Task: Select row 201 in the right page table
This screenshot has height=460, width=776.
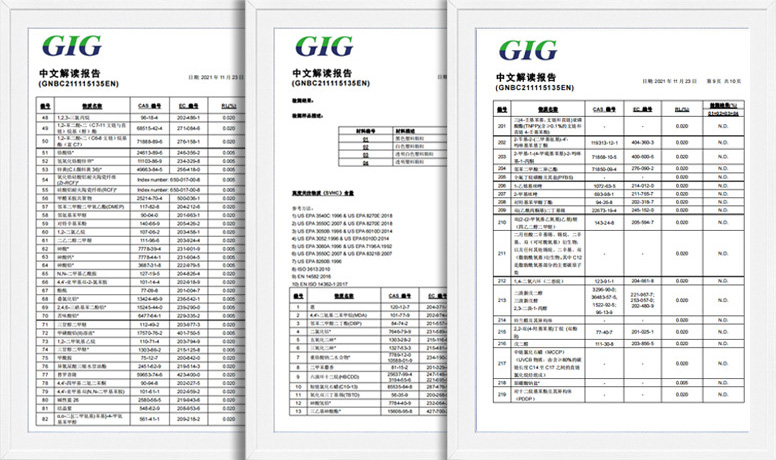Action: click(x=503, y=125)
